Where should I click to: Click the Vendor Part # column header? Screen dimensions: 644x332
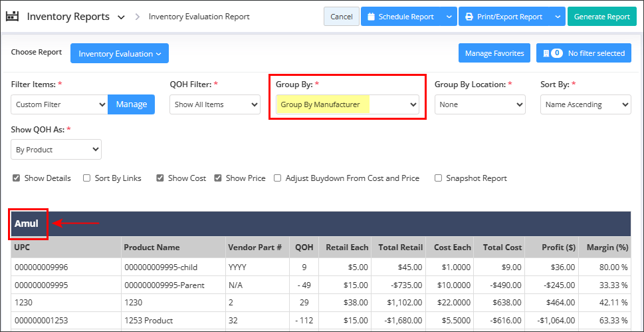[x=257, y=248]
